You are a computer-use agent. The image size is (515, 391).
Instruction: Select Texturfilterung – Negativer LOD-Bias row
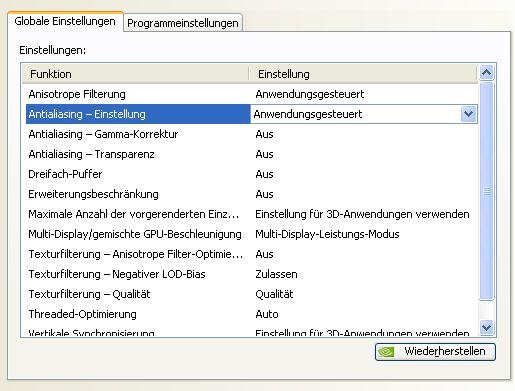click(x=252, y=274)
